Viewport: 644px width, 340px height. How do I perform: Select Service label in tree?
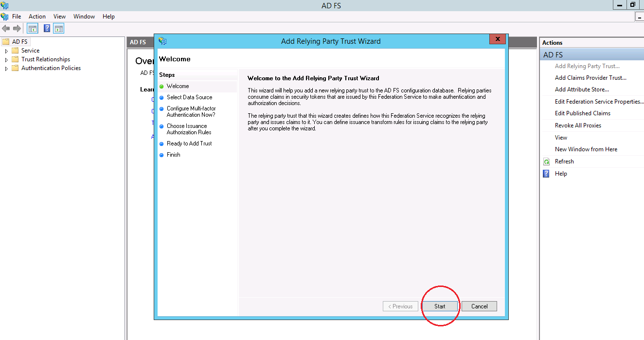tap(30, 51)
